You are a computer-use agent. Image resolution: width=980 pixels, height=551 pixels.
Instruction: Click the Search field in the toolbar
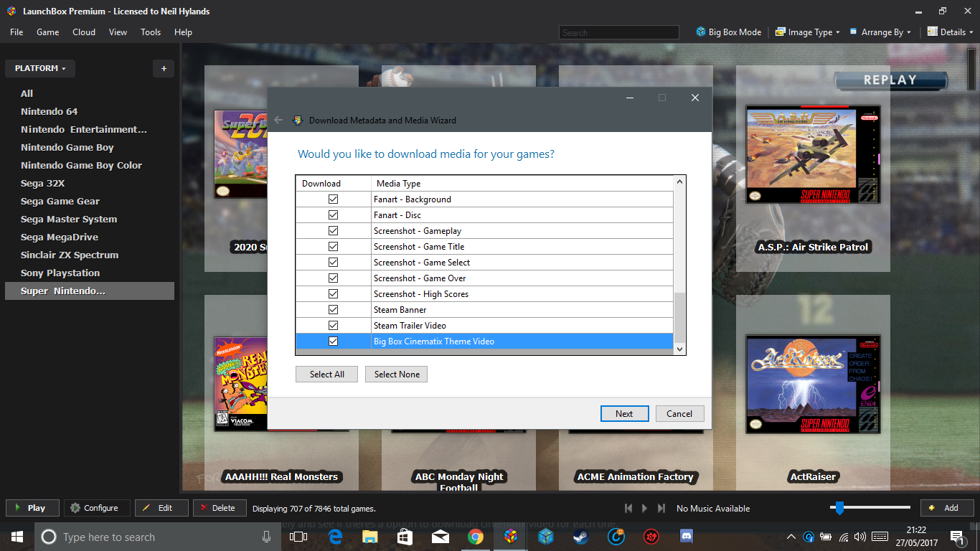pos(618,32)
